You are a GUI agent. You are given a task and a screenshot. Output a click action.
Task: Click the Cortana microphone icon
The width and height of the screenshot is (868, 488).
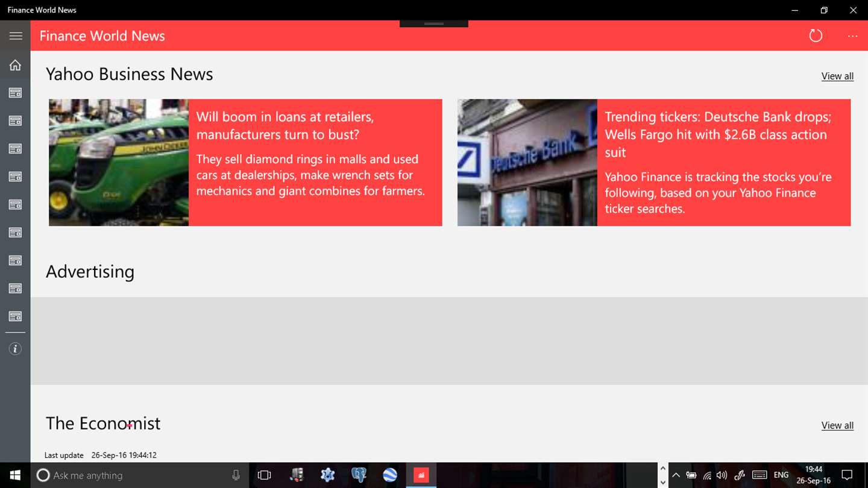point(236,475)
